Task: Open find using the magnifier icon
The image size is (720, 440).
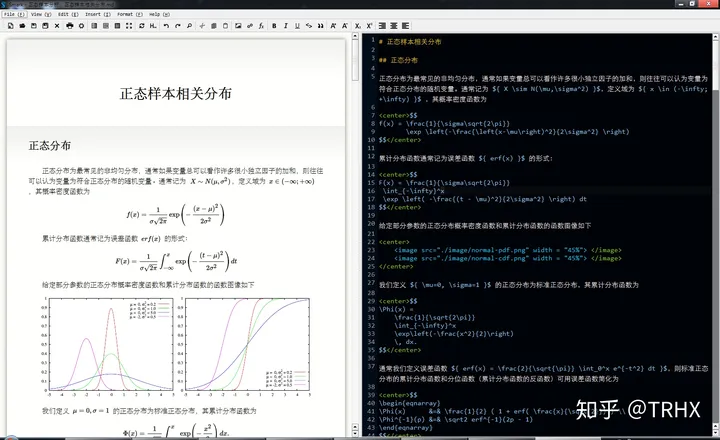Action: pyautogui.click(x=189, y=26)
